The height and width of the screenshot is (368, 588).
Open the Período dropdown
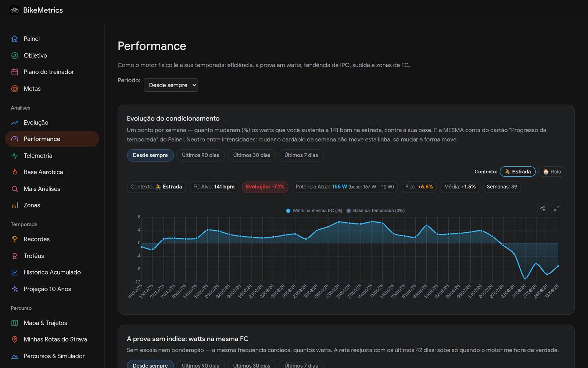click(171, 85)
